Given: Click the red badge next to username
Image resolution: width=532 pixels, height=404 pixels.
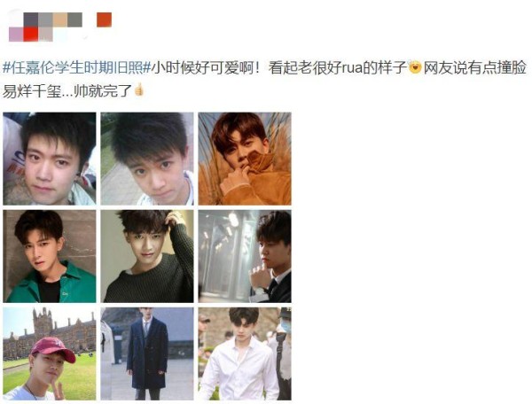Looking at the screenshot, I should click(x=104, y=19).
